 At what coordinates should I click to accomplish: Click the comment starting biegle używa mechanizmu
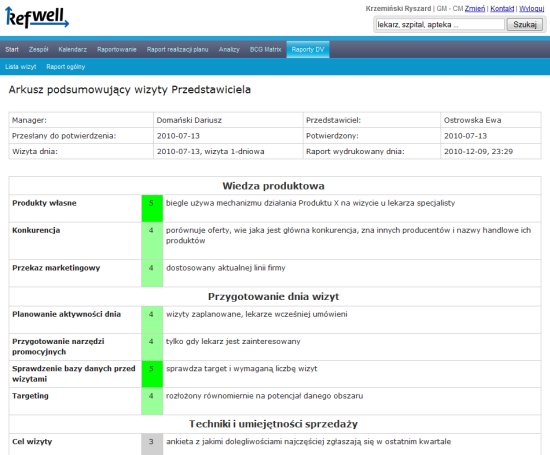(310, 203)
